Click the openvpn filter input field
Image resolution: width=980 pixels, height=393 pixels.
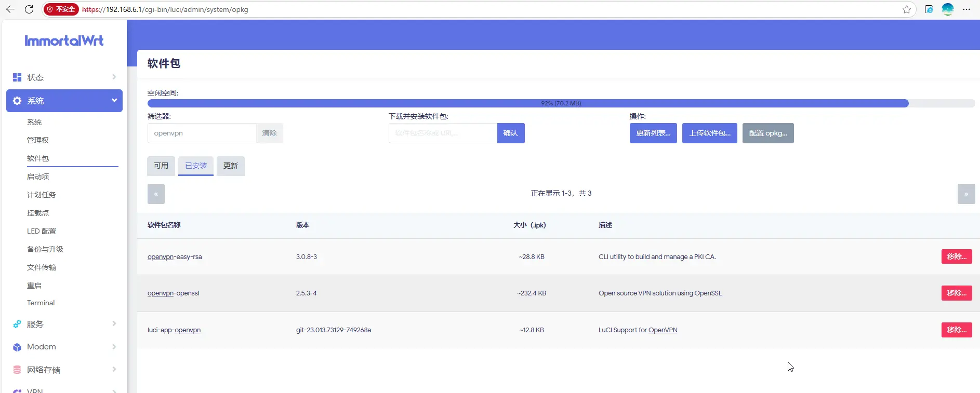pyautogui.click(x=202, y=133)
